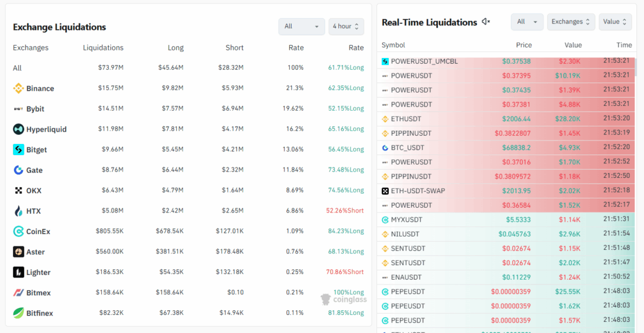Screen dimensions: 644x333
Task: Click the 61.71%Long rate in All row
Action: 346,68
